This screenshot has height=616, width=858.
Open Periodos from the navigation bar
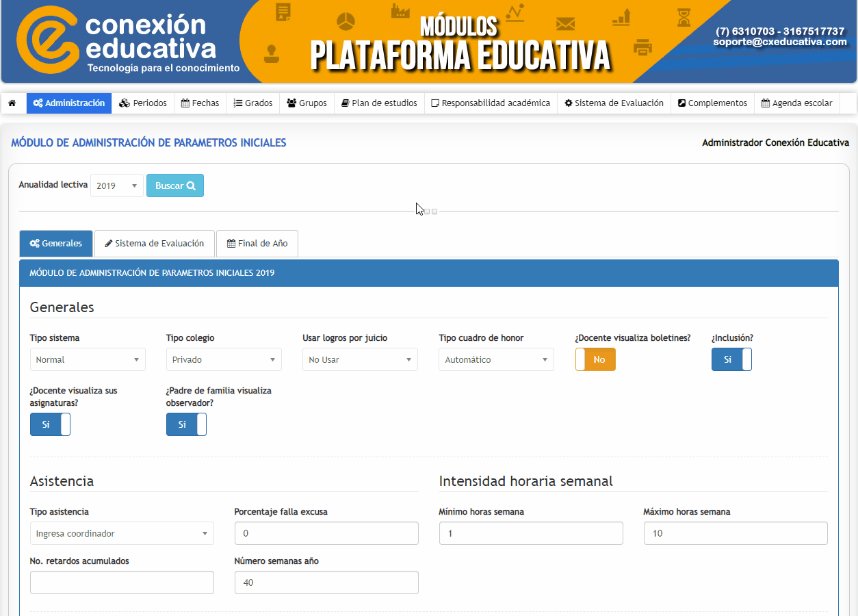143,103
